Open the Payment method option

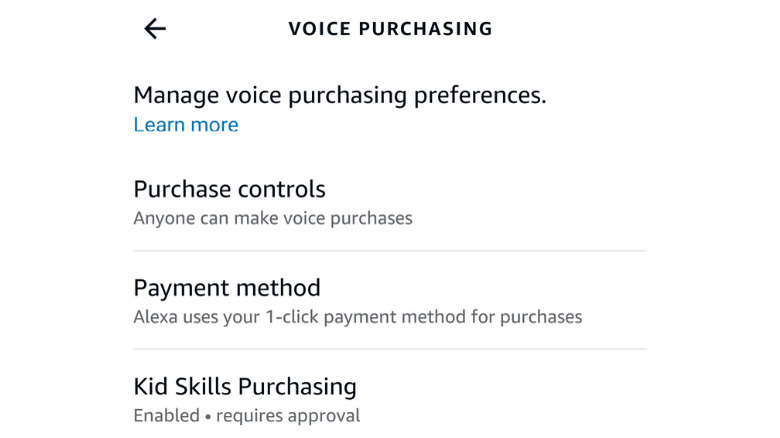[227, 288]
